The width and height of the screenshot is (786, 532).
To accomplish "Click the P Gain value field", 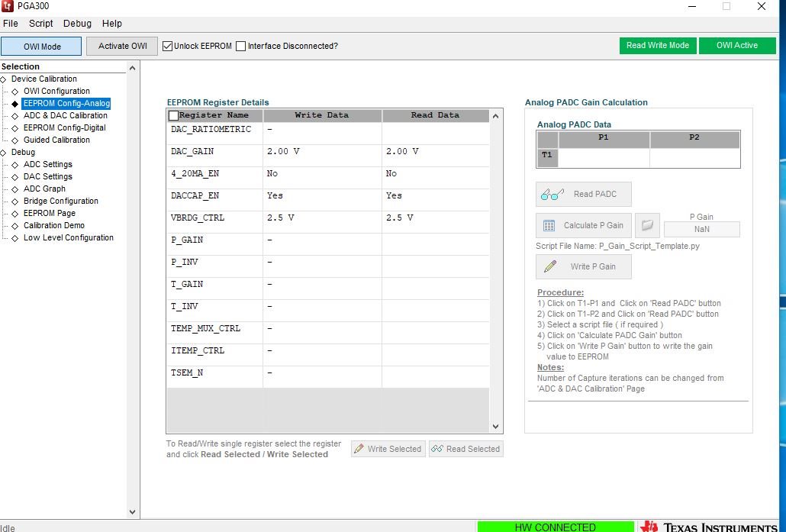I will pos(702,229).
